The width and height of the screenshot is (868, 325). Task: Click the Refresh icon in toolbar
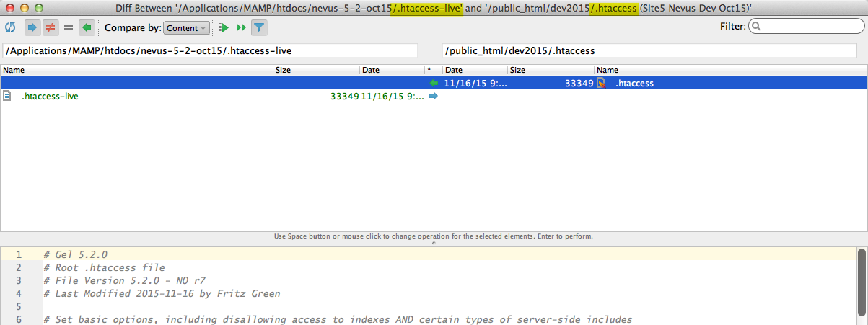pyautogui.click(x=10, y=28)
